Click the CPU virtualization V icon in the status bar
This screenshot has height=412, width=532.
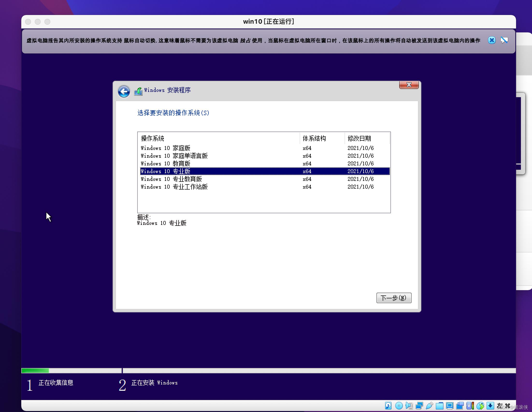pos(470,406)
